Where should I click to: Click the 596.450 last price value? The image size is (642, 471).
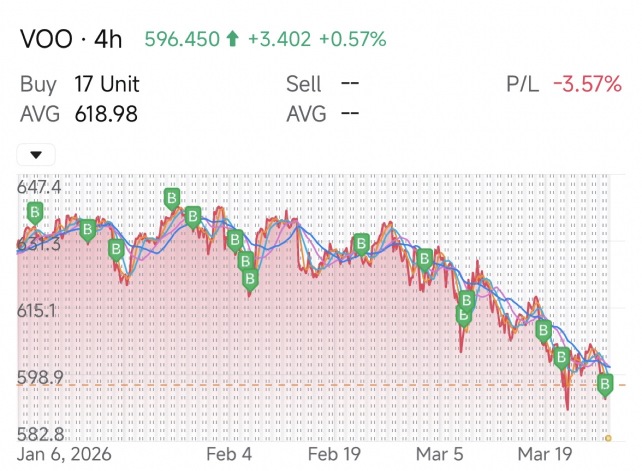click(x=182, y=39)
